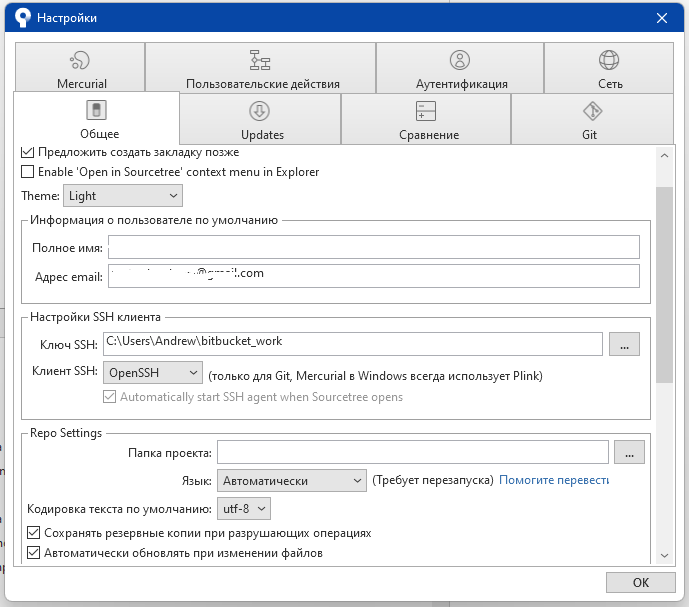
Task: Toggle Automatically start SSH agent checkbox
Action: pos(109,396)
